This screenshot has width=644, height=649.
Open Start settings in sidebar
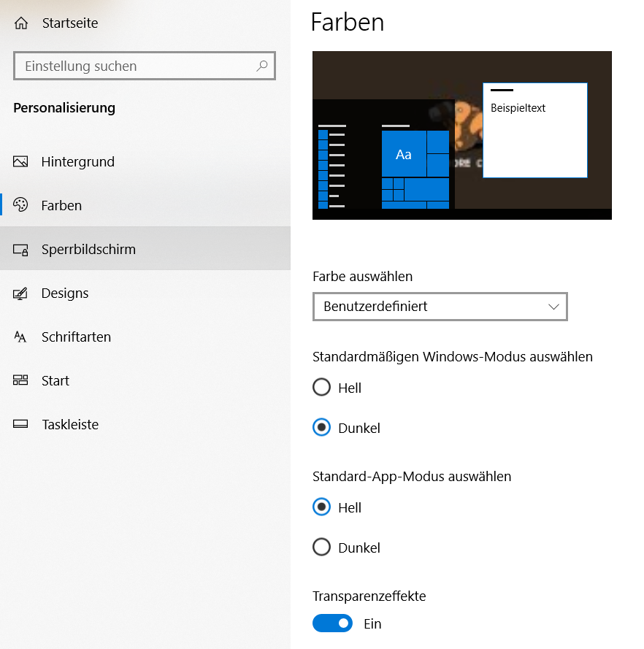point(145,381)
